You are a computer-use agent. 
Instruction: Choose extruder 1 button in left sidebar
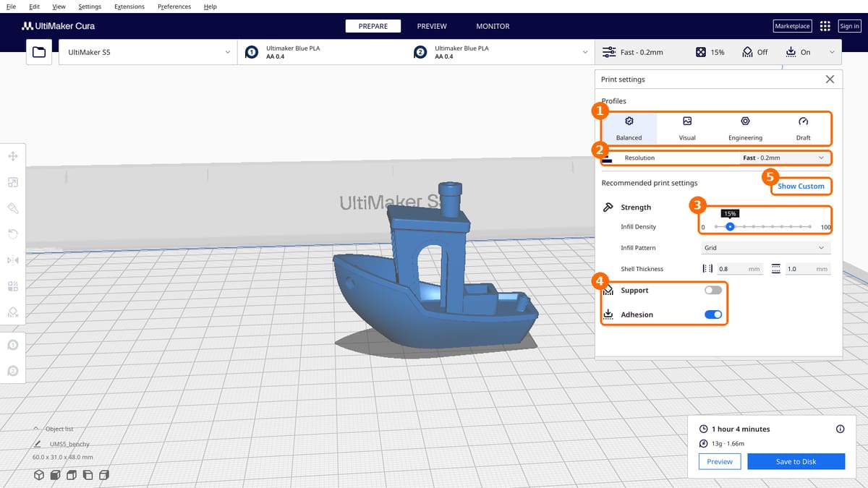point(12,345)
